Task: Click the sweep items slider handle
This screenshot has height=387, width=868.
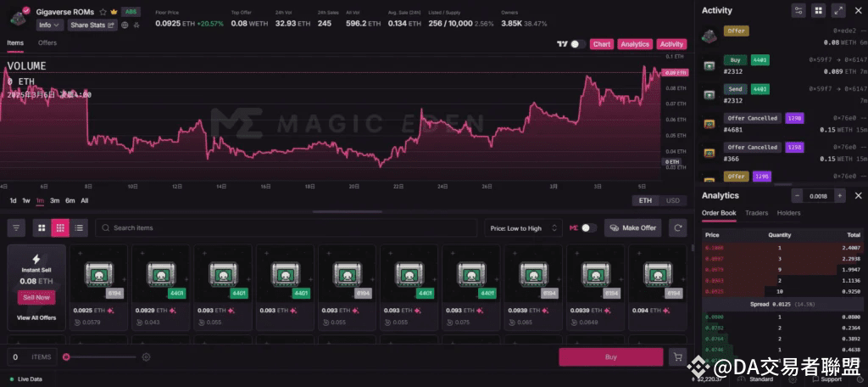Action: tap(66, 357)
